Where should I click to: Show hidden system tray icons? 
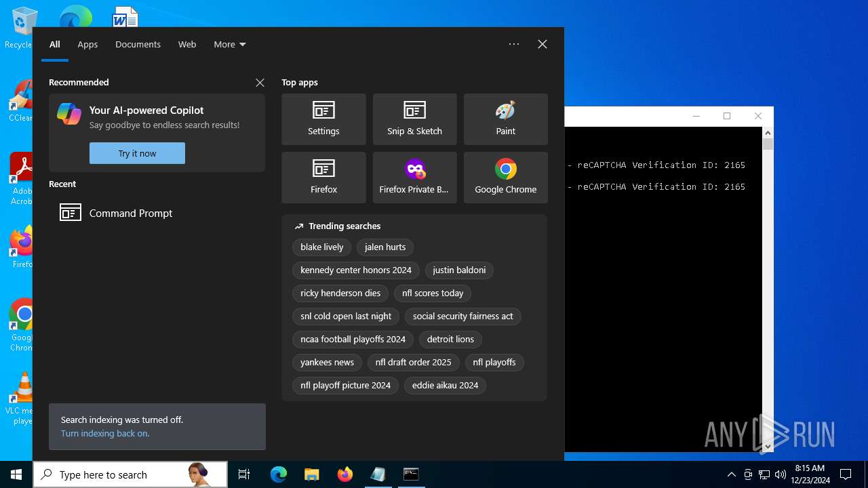click(731, 474)
